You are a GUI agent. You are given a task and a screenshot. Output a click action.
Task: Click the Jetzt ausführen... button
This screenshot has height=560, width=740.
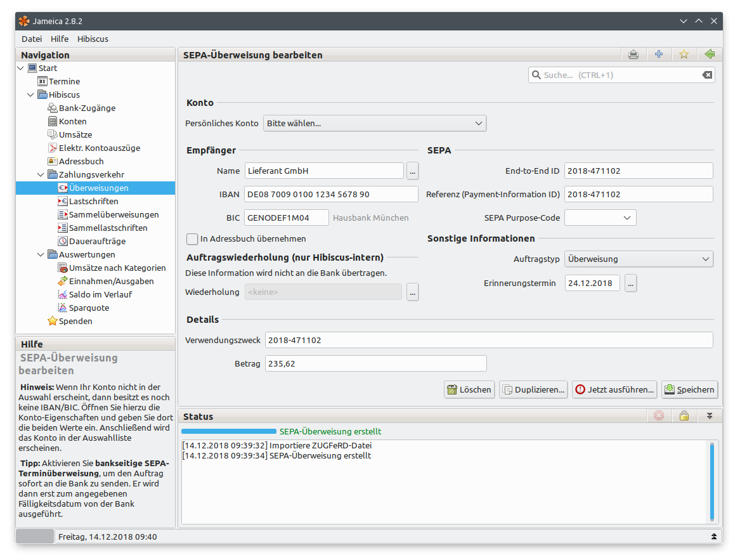(614, 389)
